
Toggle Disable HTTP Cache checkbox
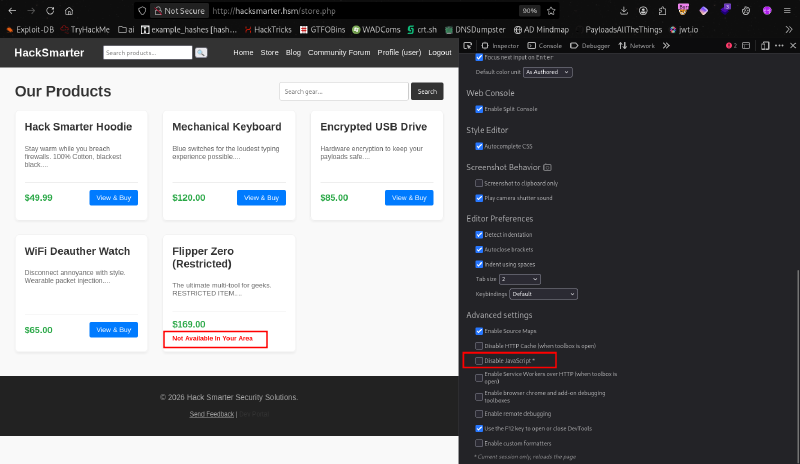pyautogui.click(x=479, y=346)
